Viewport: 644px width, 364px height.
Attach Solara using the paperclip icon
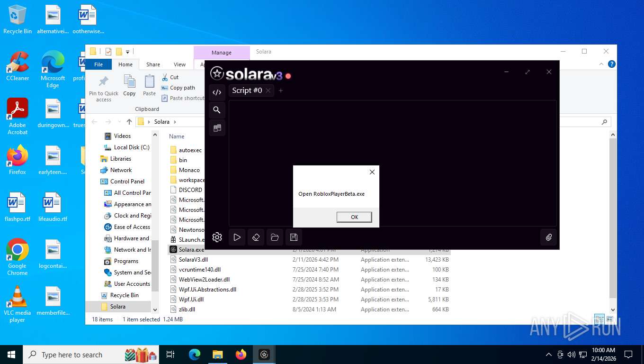549,237
